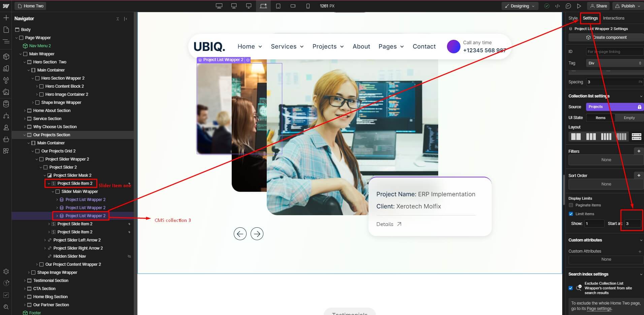
Task: Open the Ecommerce basket icon
Action: (6, 139)
